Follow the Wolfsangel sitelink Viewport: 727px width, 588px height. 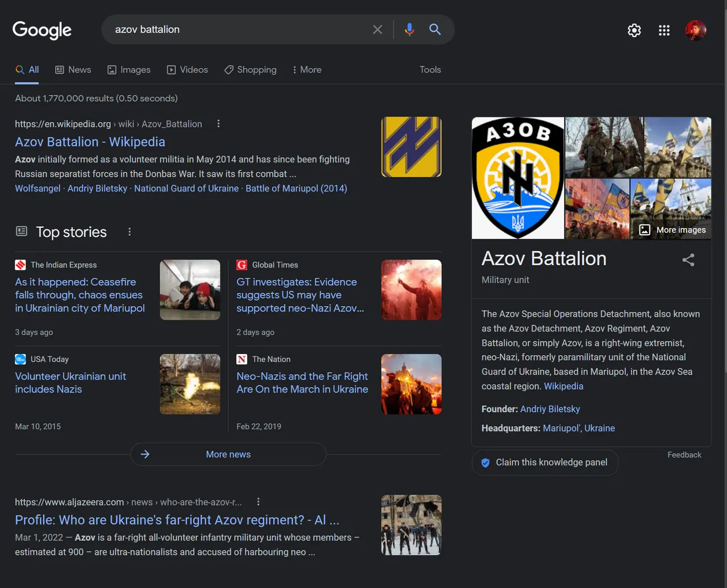(x=37, y=189)
